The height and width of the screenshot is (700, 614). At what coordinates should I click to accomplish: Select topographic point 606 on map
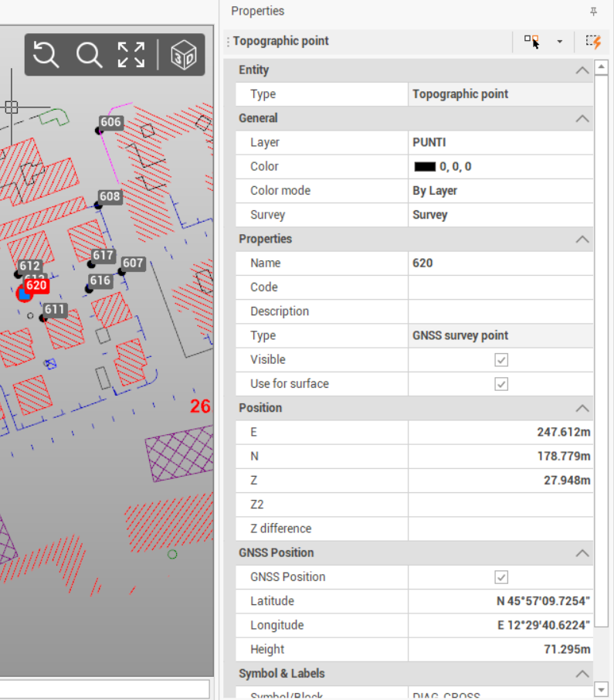100,131
